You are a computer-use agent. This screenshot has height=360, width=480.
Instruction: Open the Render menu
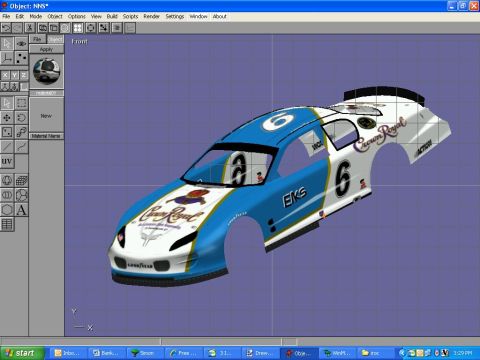click(x=152, y=16)
